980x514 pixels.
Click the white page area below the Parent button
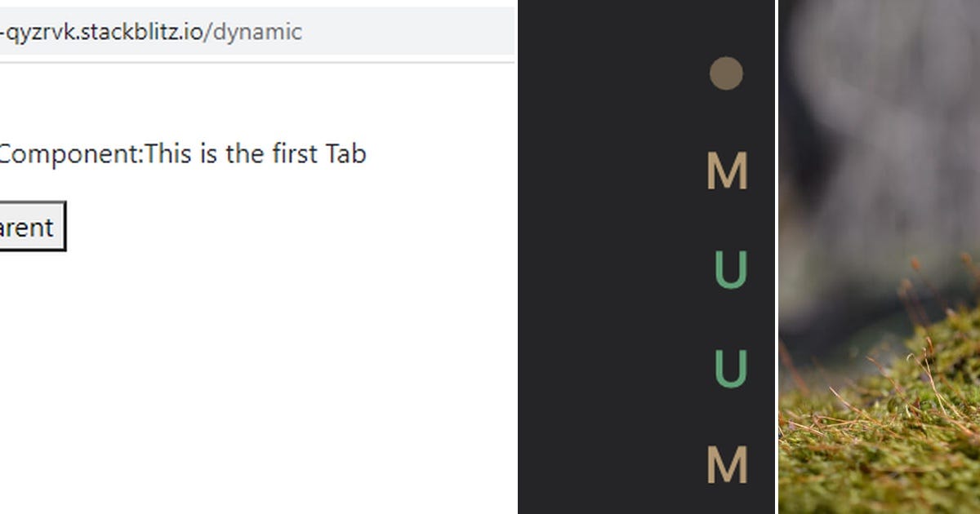(x=245, y=367)
